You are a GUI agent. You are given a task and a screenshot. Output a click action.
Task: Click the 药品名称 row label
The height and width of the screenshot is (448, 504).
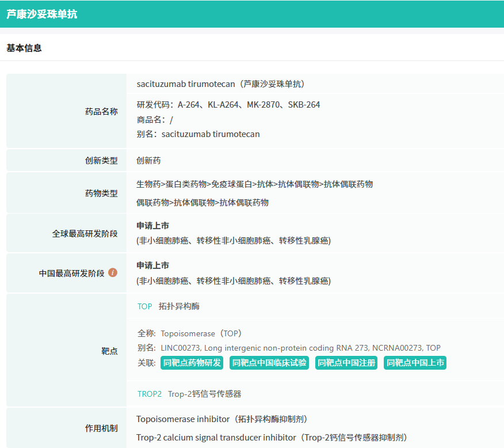coord(101,111)
